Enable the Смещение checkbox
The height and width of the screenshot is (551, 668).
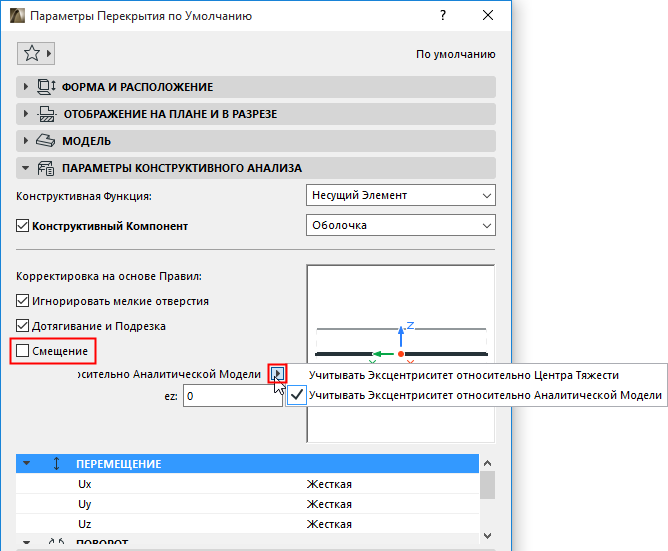tap(22, 351)
